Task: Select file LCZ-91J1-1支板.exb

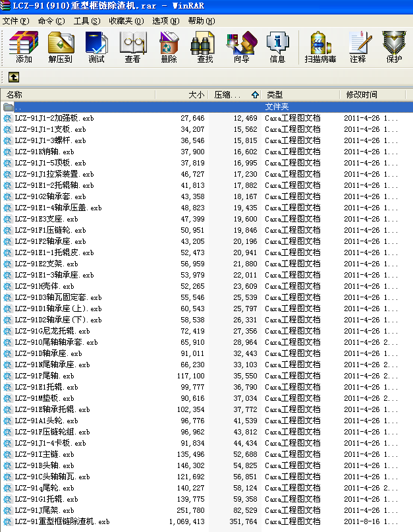Action: [50, 130]
